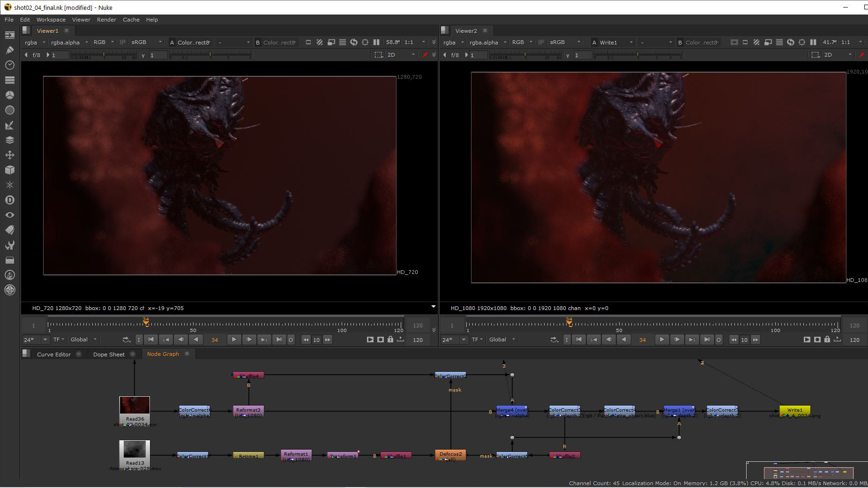The height and width of the screenshot is (488, 868).
Task: Open the Color nodes toolbar menu
Action: pyautogui.click(x=9, y=95)
